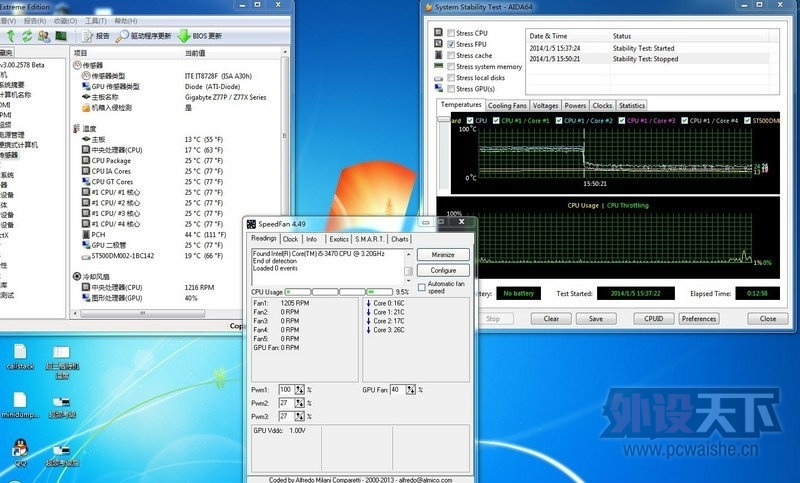The width and height of the screenshot is (800, 483).
Task: Click the vertical slider left of temperature graph
Action: (443, 119)
